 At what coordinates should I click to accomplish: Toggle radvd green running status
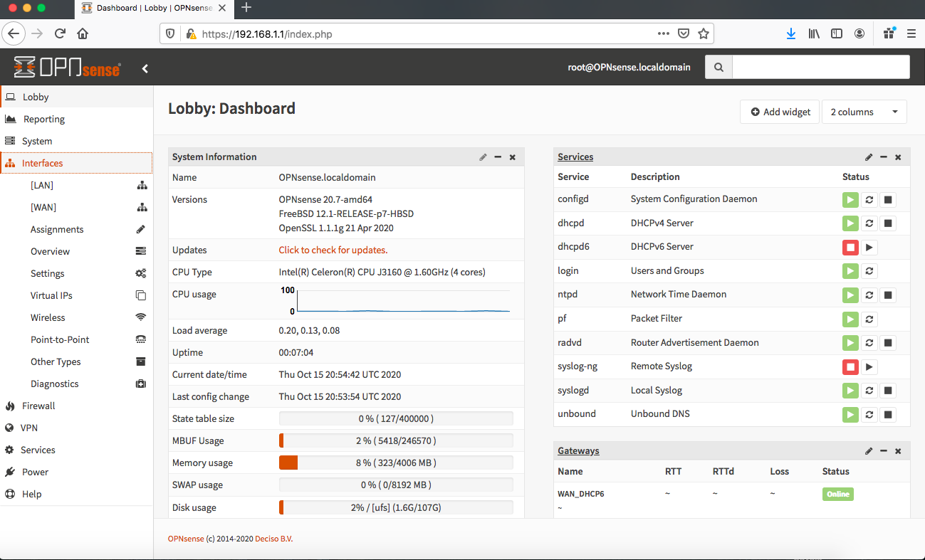click(850, 343)
